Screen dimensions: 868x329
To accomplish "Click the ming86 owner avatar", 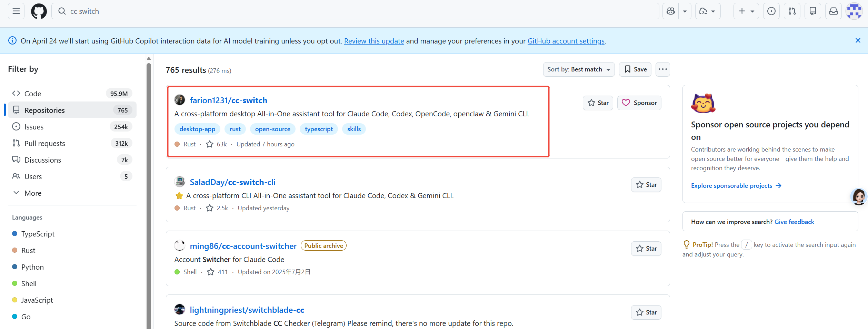I will click(180, 245).
